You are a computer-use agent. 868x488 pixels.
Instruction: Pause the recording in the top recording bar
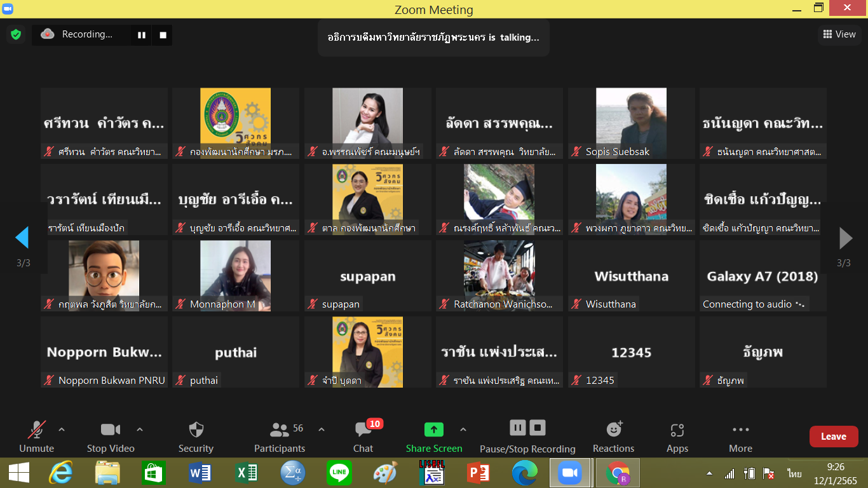(141, 35)
